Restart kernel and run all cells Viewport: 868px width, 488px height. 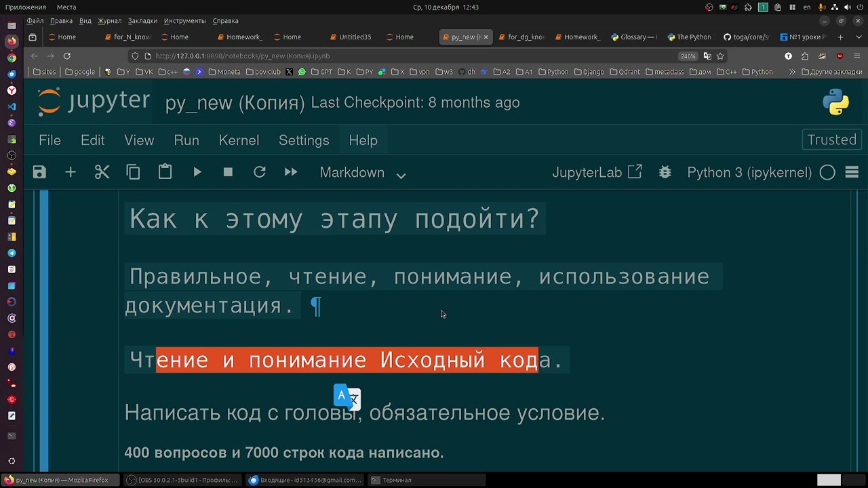click(291, 172)
